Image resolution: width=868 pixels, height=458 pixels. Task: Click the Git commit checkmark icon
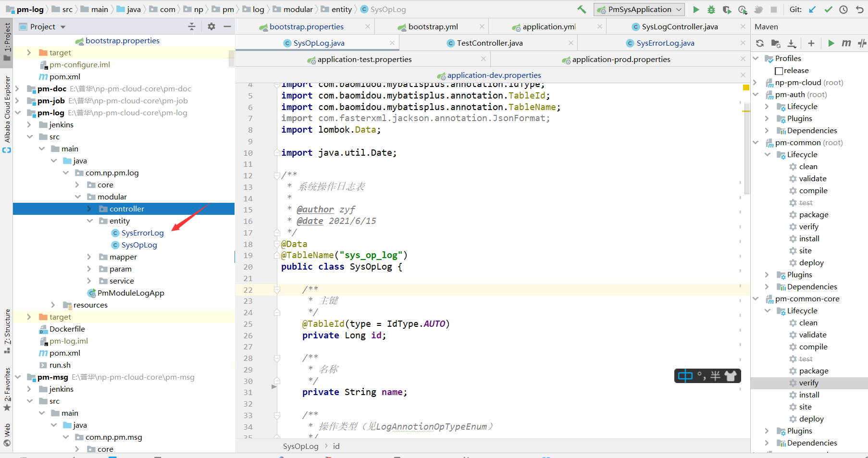pos(828,10)
